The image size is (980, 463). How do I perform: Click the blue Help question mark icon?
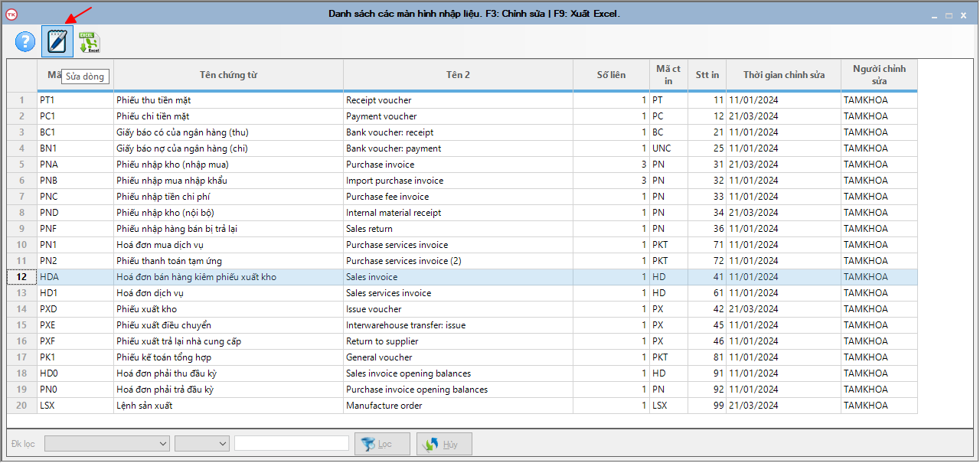coord(25,41)
